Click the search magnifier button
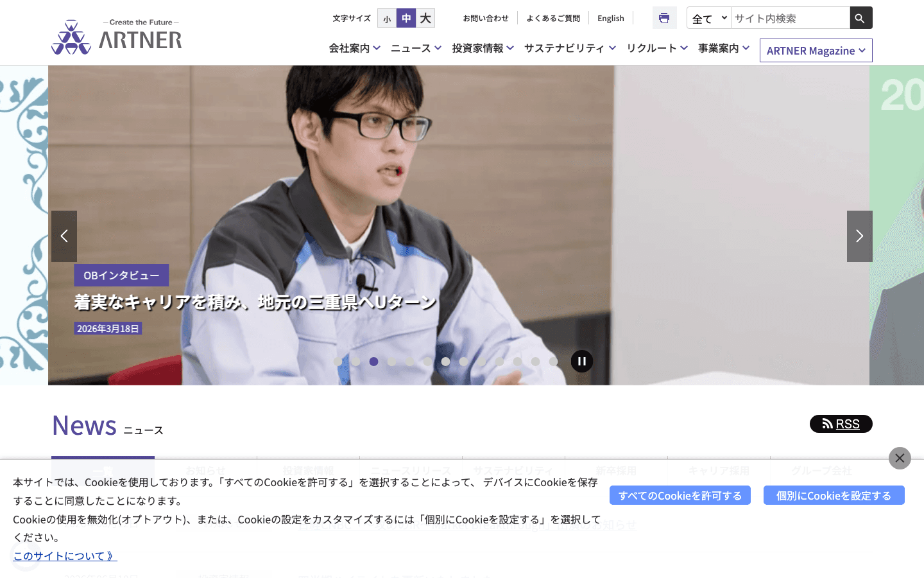The image size is (924, 578). (x=860, y=18)
